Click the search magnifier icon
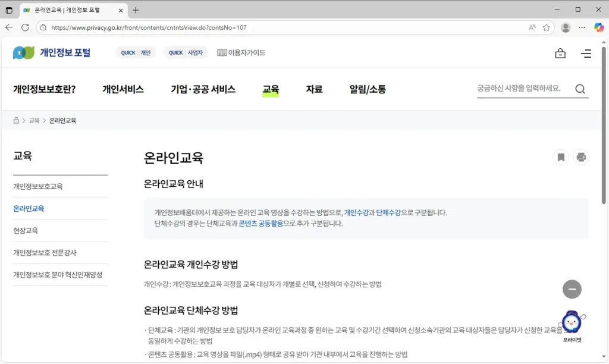This screenshot has height=364, width=609. coord(580,89)
